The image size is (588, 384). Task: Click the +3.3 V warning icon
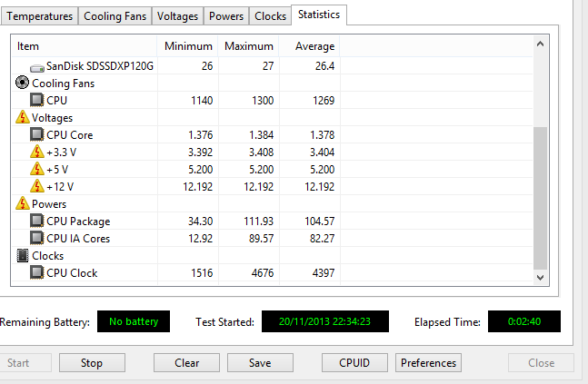tap(37, 153)
